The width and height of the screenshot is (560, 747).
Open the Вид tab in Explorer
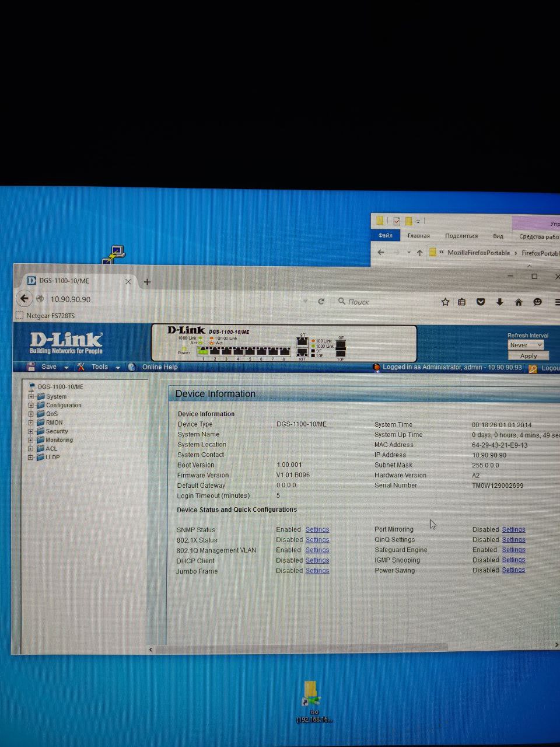point(498,236)
